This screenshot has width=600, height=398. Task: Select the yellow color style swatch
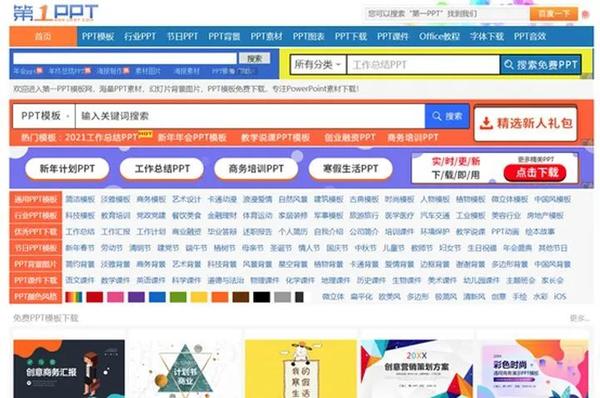point(199,297)
